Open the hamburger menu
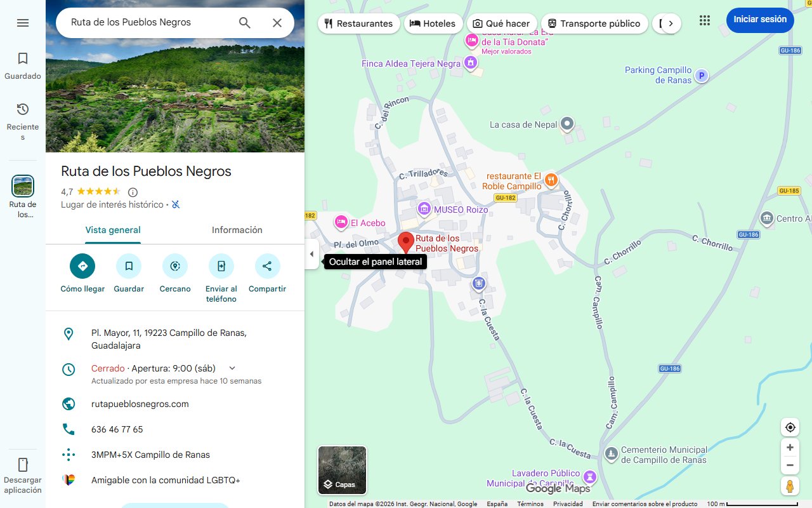This screenshot has height=508, width=812. [x=23, y=23]
